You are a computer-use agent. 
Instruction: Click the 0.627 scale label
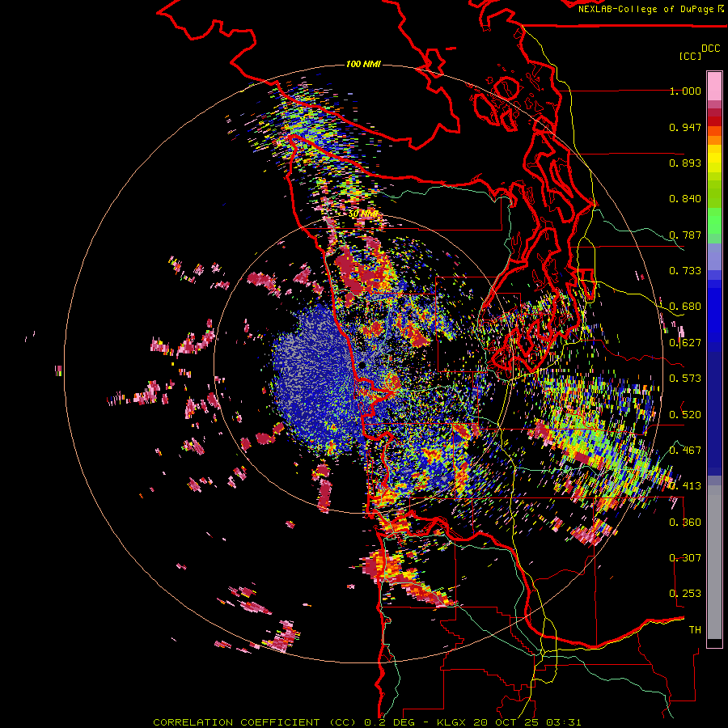(x=685, y=343)
